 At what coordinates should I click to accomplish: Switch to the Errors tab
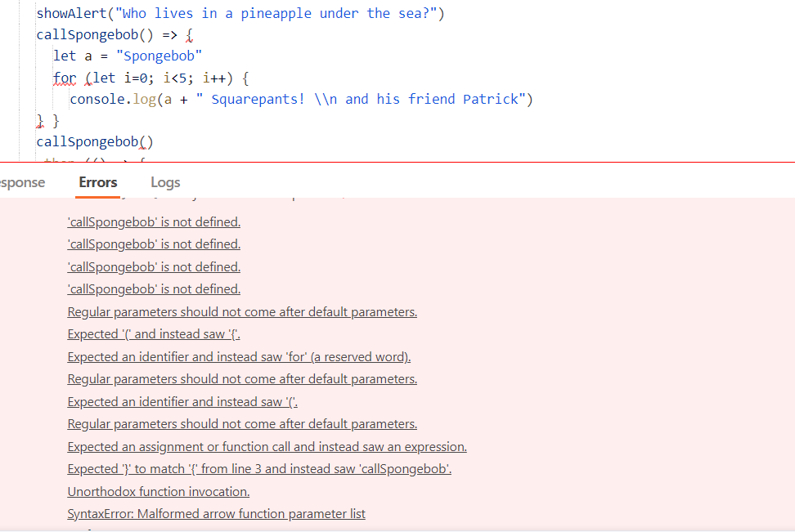coord(98,182)
